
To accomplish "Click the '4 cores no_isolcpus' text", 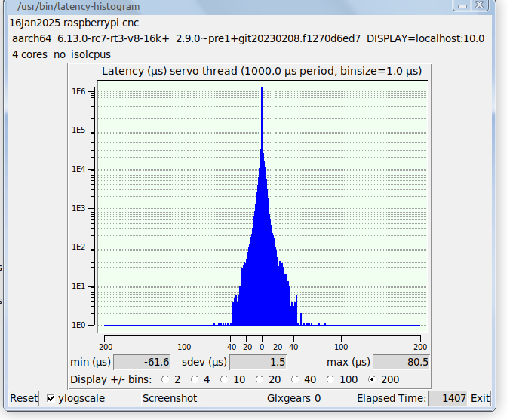I will tap(62, 54).
